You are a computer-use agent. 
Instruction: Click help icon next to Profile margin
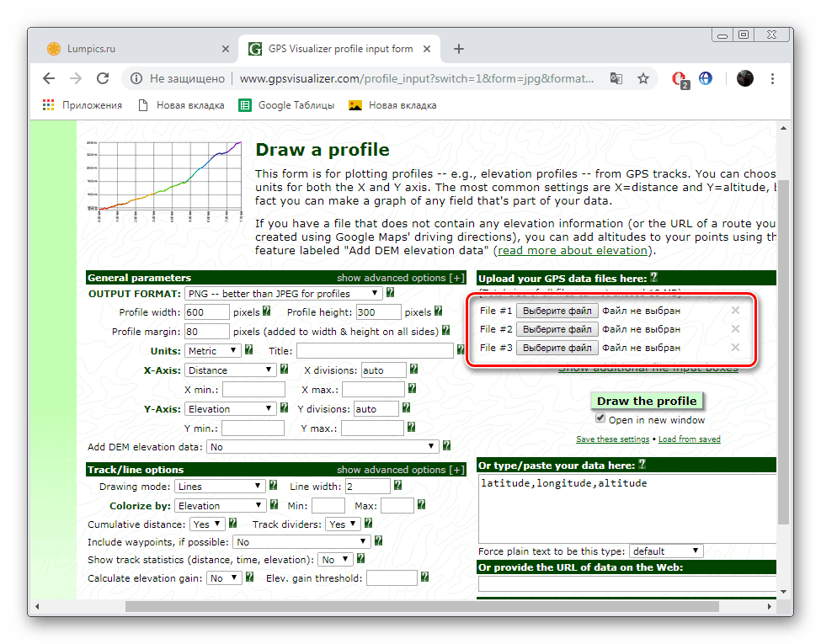click(x=446, y=330)
